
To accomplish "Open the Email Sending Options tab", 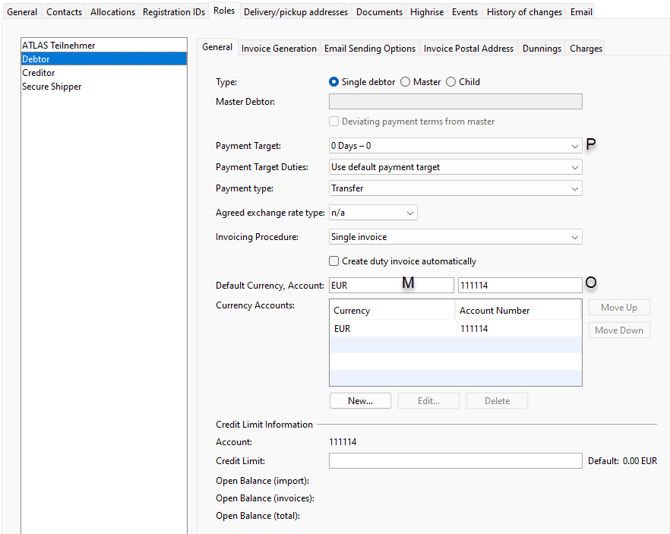I will 370,48.
